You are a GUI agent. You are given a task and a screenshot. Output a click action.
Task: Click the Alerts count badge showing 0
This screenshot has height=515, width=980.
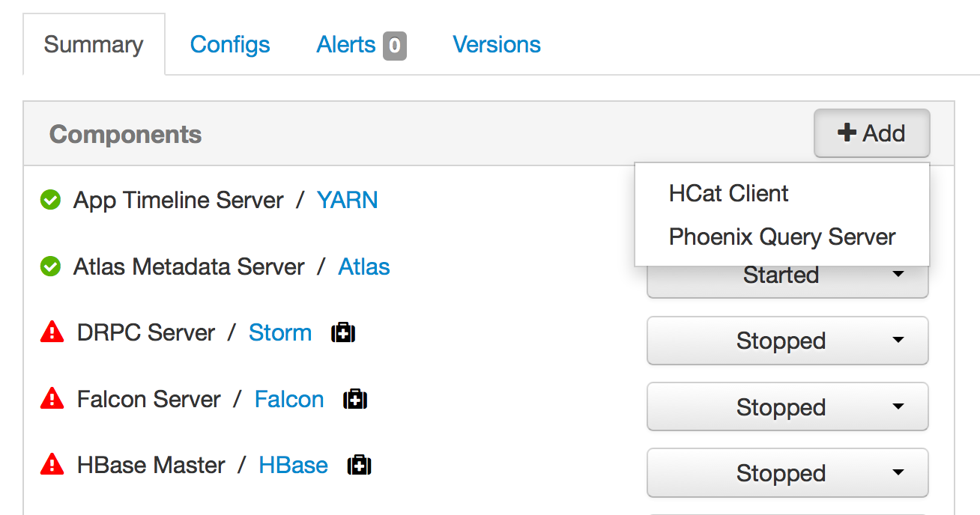coord(395,46)
